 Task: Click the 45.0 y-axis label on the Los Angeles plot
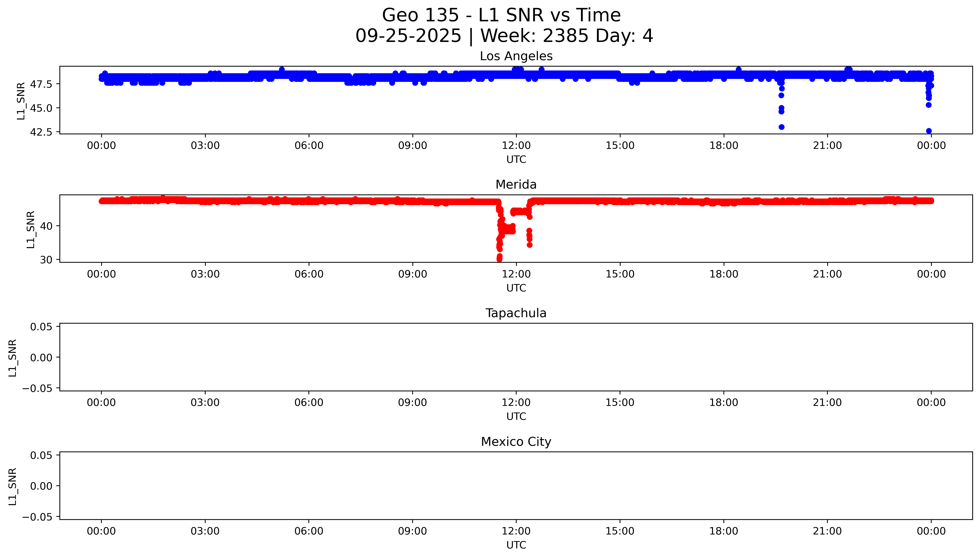point(41,108)
